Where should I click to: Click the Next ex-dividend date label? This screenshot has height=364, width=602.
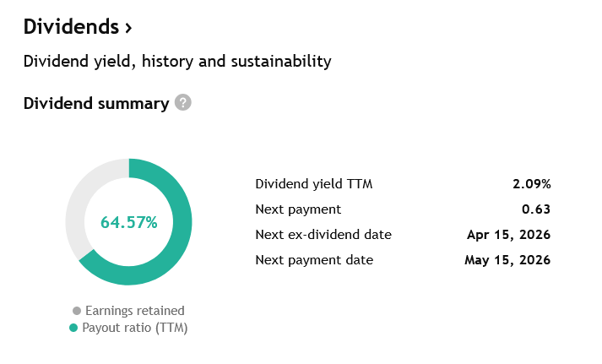tap(323, 235)
